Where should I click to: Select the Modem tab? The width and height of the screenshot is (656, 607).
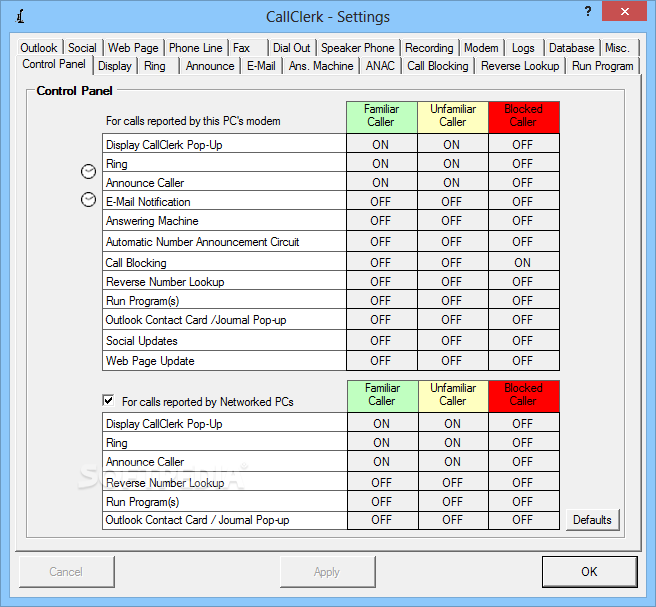(481, 48)
